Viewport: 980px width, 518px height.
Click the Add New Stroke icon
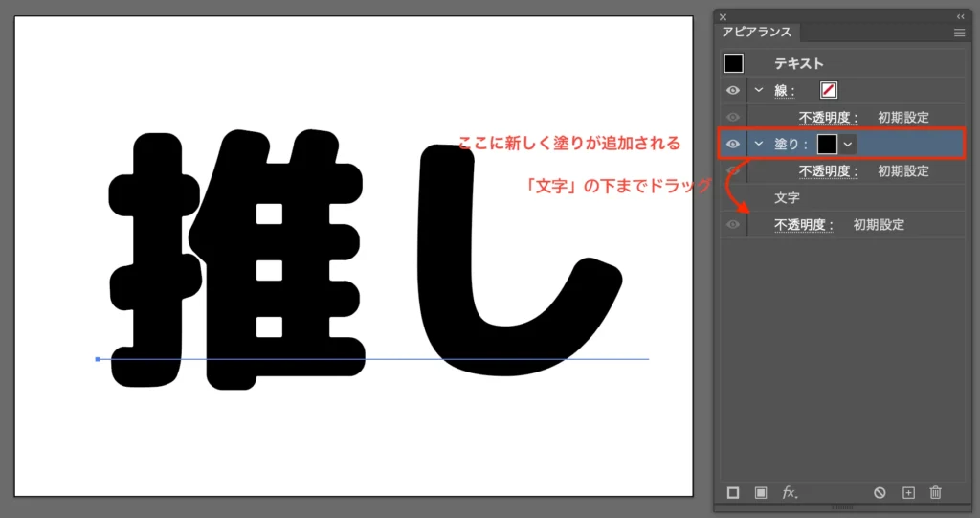pyautogui.click(x=733, y=493)
